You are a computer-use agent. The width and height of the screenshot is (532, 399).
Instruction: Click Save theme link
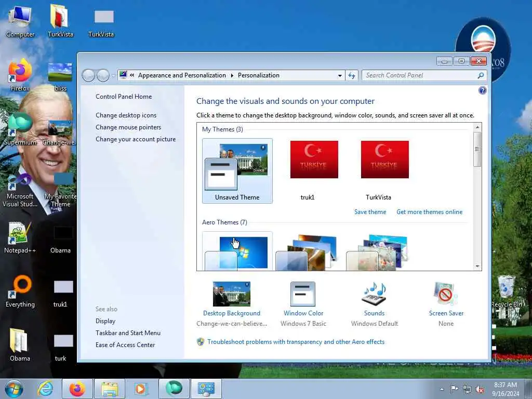point(370,212)
